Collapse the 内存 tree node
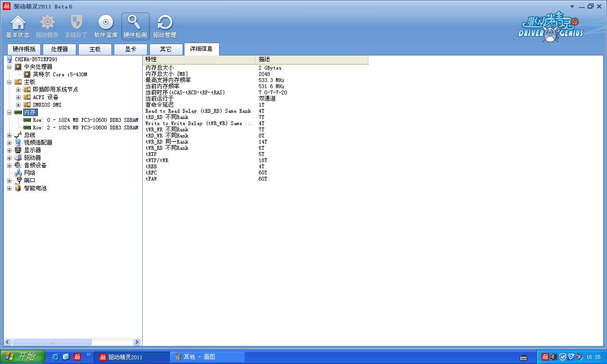 pos(9,112)
